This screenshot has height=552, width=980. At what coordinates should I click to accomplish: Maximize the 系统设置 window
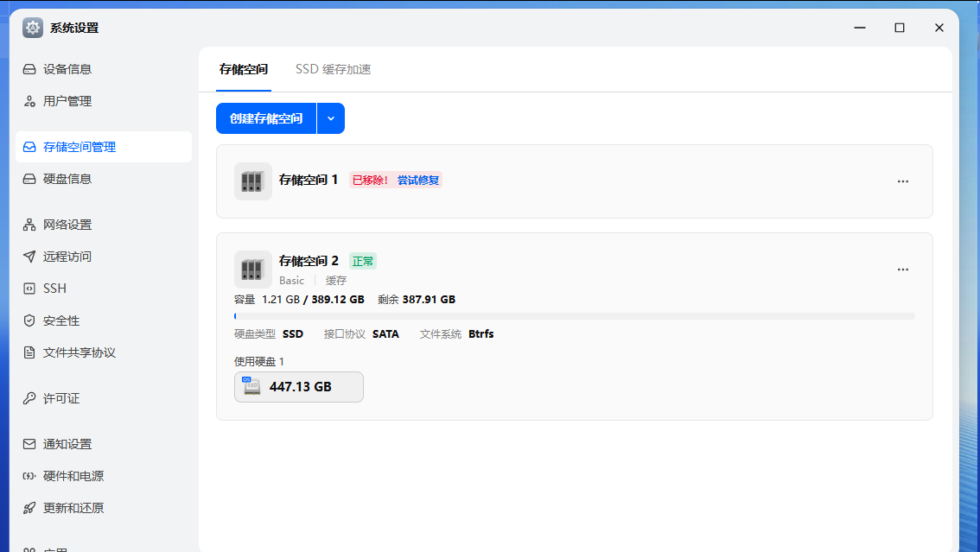click(900, 28)
